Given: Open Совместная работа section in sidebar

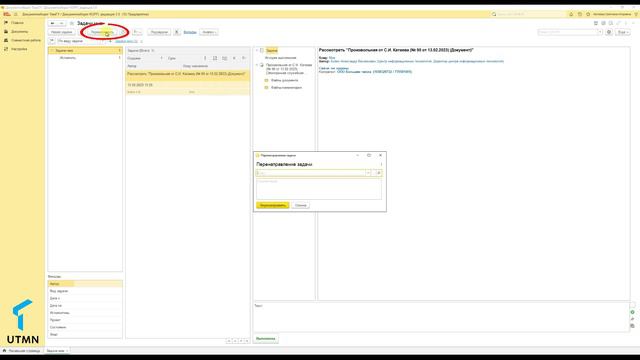Looking at the screenshot, I should (x=26, y=40).
